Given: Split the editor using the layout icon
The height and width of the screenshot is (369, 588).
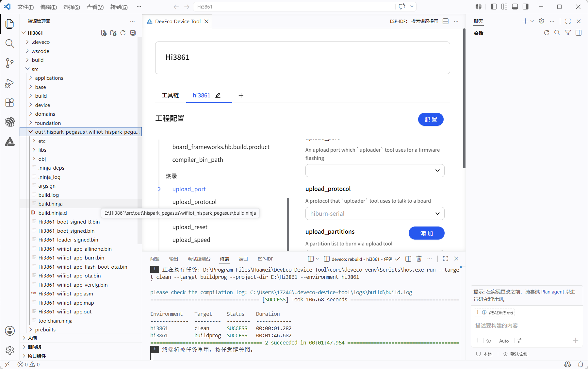Looking at the screenshot, I should click(x=446, y=21).
